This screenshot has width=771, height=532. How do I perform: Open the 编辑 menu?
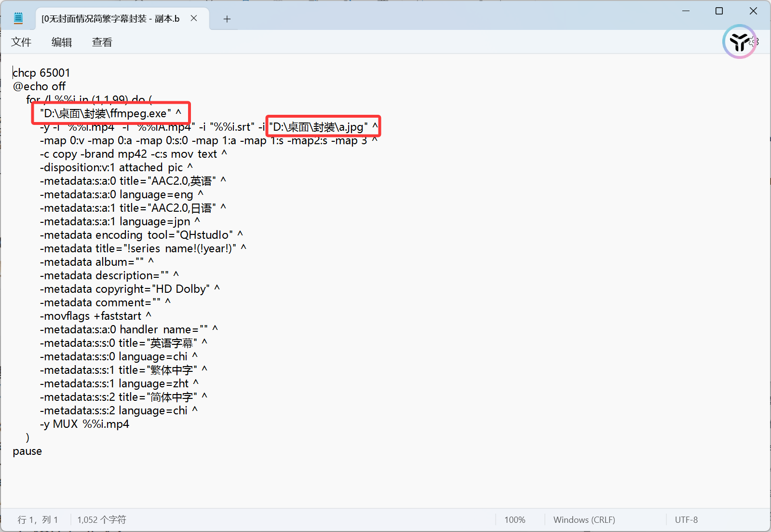click(62, 42)
